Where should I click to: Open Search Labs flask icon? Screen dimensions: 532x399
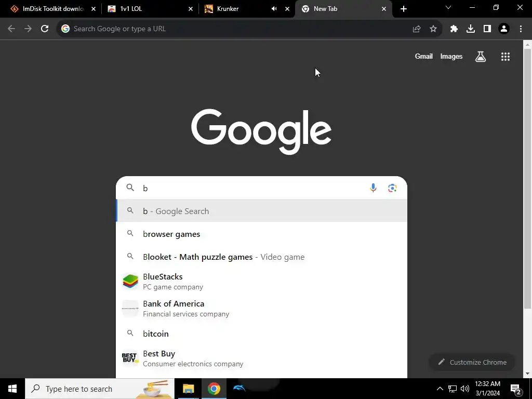point(481,57)
